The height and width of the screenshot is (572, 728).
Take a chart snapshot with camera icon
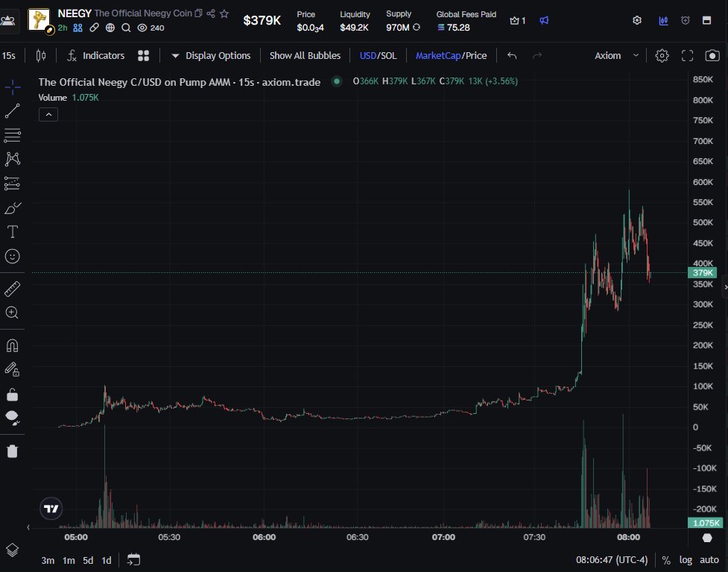click(x=712, y=56)
